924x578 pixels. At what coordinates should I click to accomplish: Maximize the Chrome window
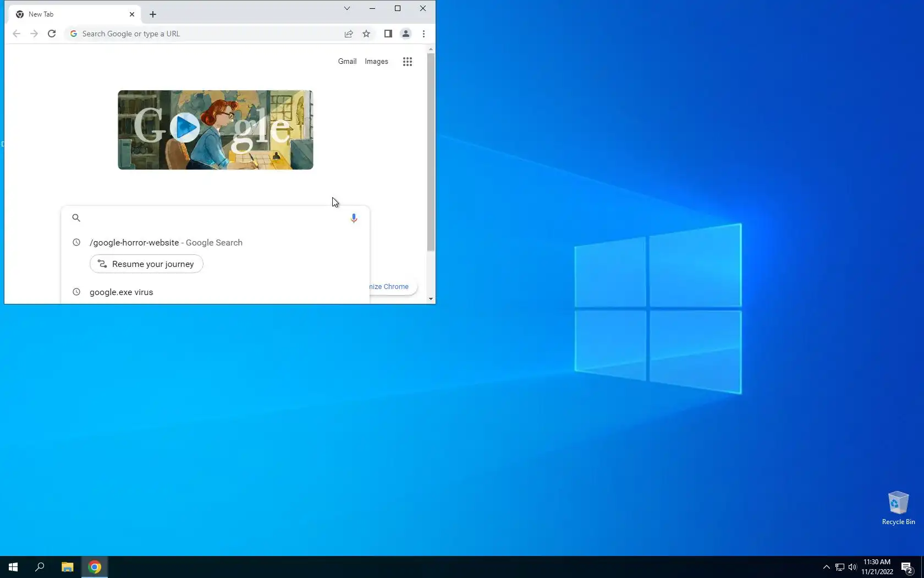coord(398,8)
